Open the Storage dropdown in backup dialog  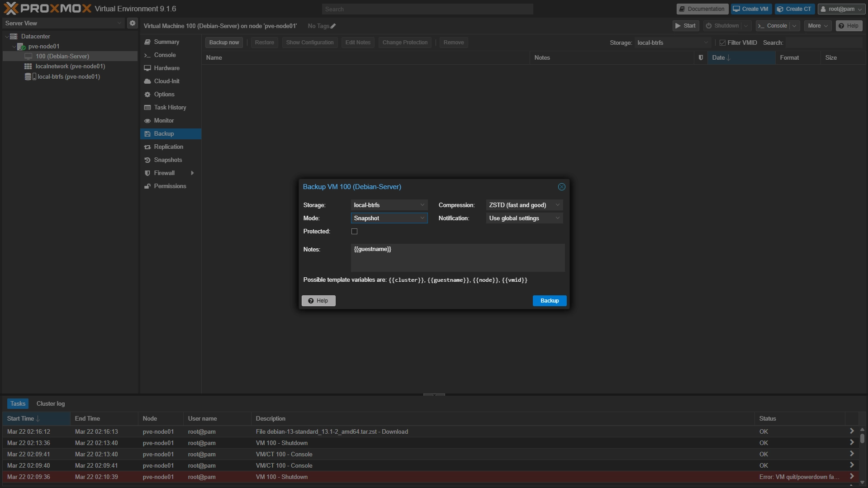coord(422,205)
